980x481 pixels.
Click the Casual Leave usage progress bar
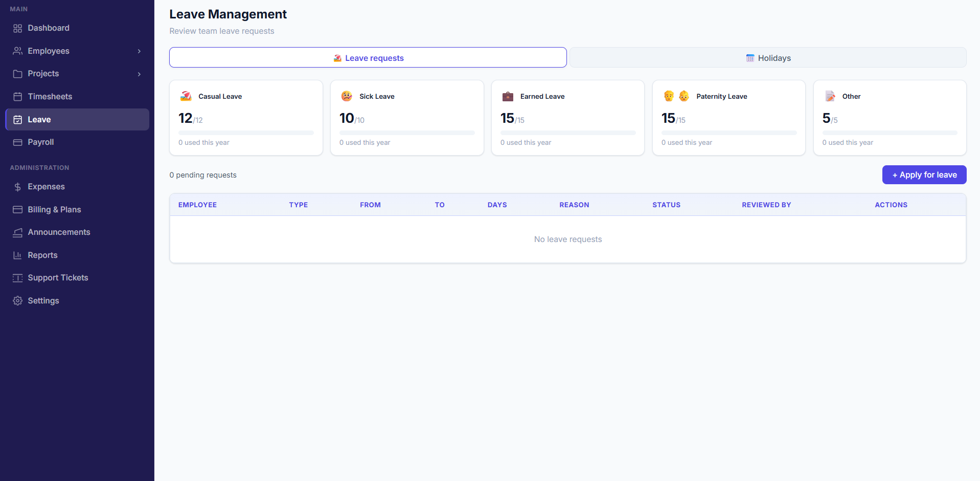click(x=246, y=133)
